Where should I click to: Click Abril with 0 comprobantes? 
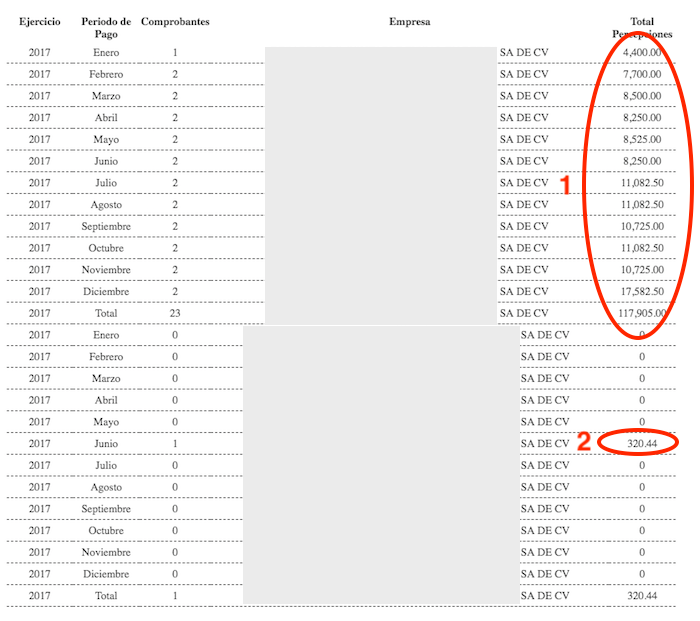coord(106,400)
